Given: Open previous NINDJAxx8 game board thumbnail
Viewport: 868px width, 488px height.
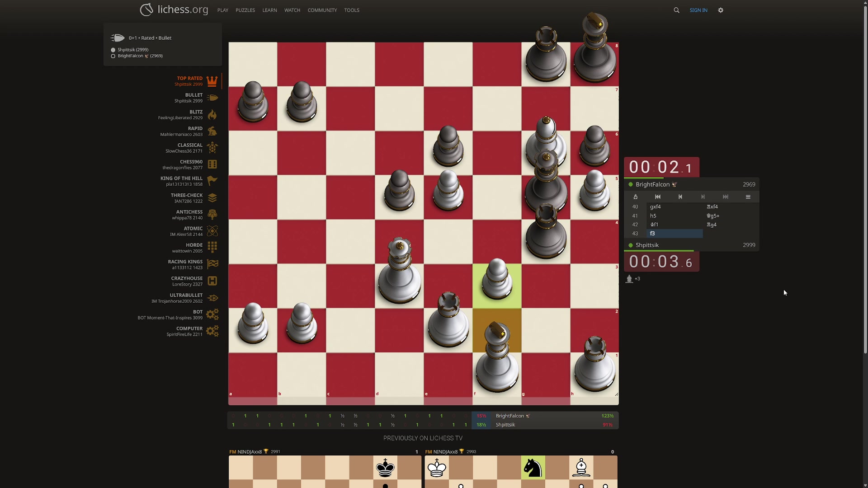Looking at the screenshot, I should point(325,471).
